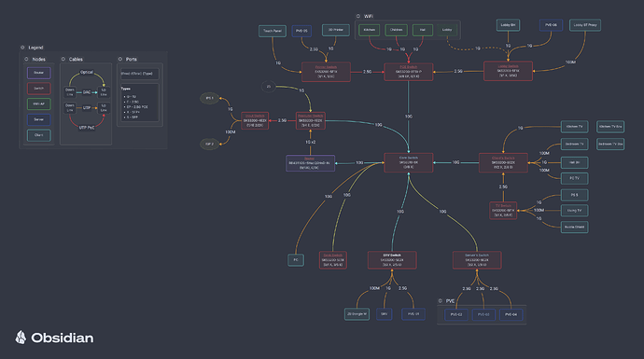The height and width of the screenshot is (359, 644).
Task: Select the Bedroom TV Box node
Action: [x=610, y=145]
